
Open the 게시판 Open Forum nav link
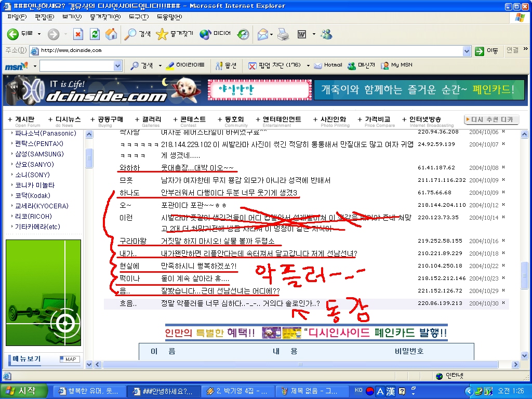[x=25, y=122]
